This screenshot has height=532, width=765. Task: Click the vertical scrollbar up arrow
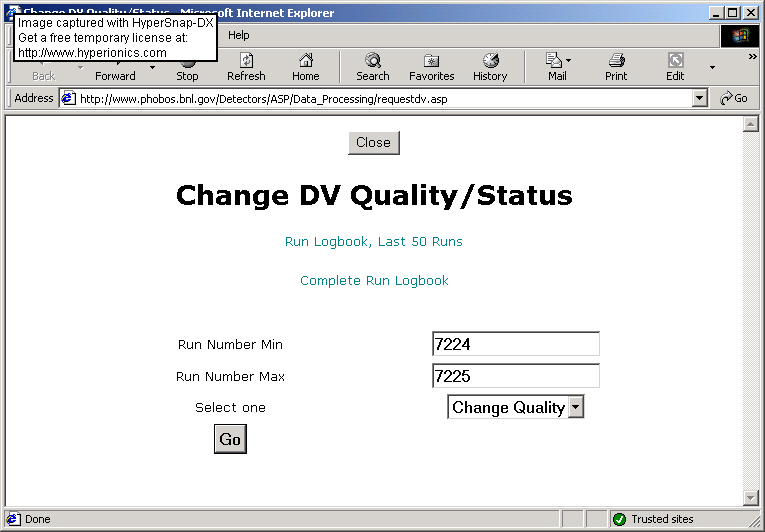click(750, 124)
